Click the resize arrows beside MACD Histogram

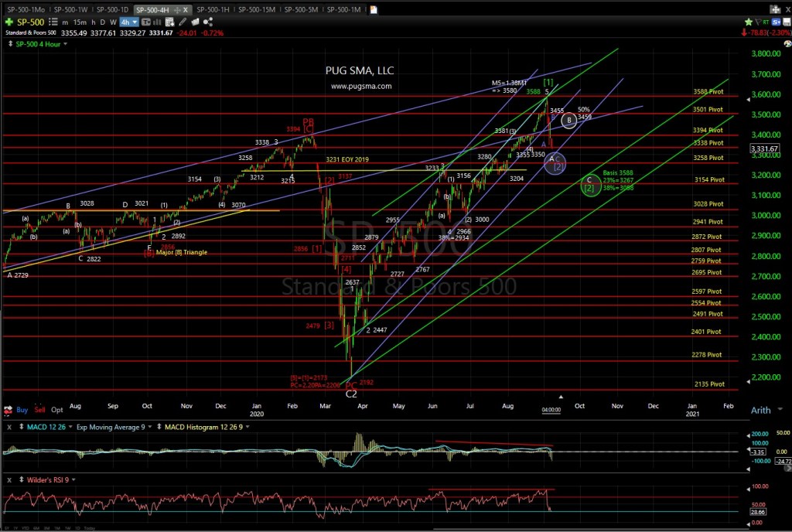point(159,427)
